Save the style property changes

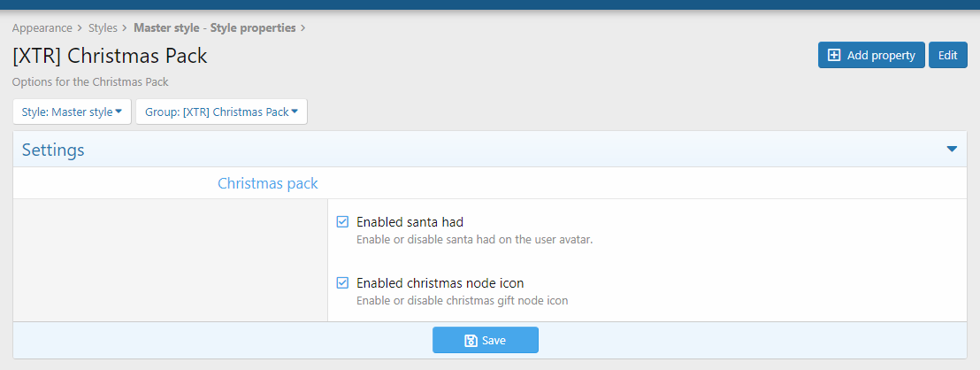pos(486,341)
